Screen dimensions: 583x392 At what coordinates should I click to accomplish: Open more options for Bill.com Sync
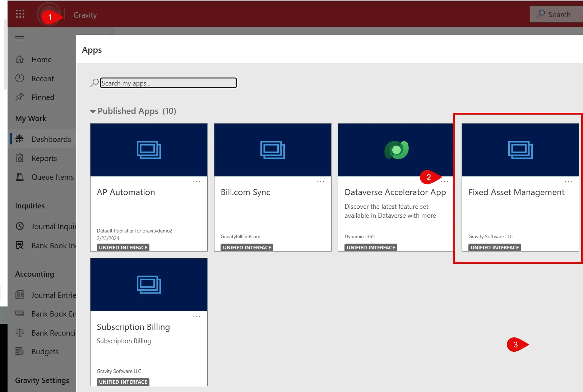click(x=321, y=182)
